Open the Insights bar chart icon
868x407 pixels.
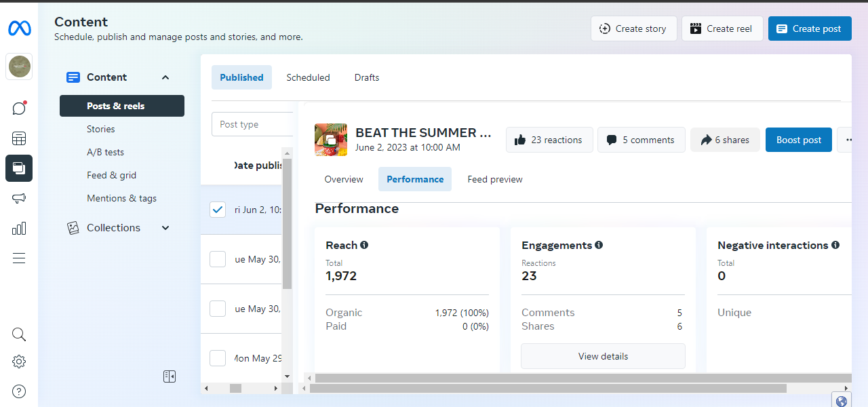pyautogui.click(x=19, y=228)
